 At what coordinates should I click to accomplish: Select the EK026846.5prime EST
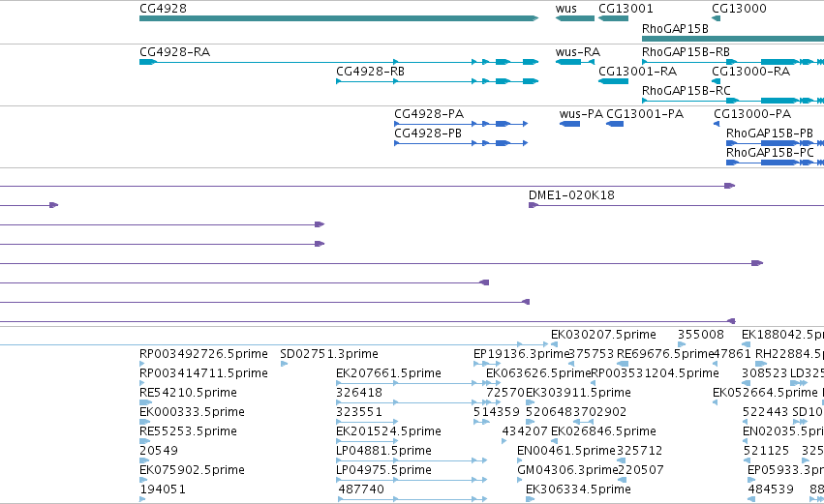(554, 441)
